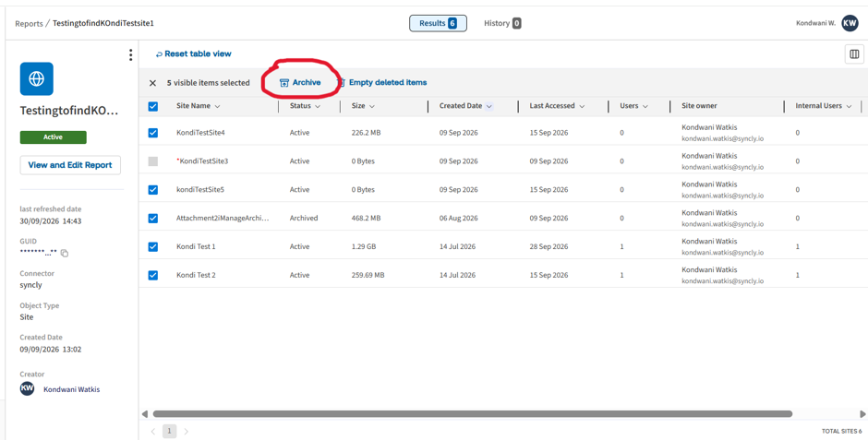Select the Results tab
Viewport: 868px width, 440px height.
coord(438,23)
